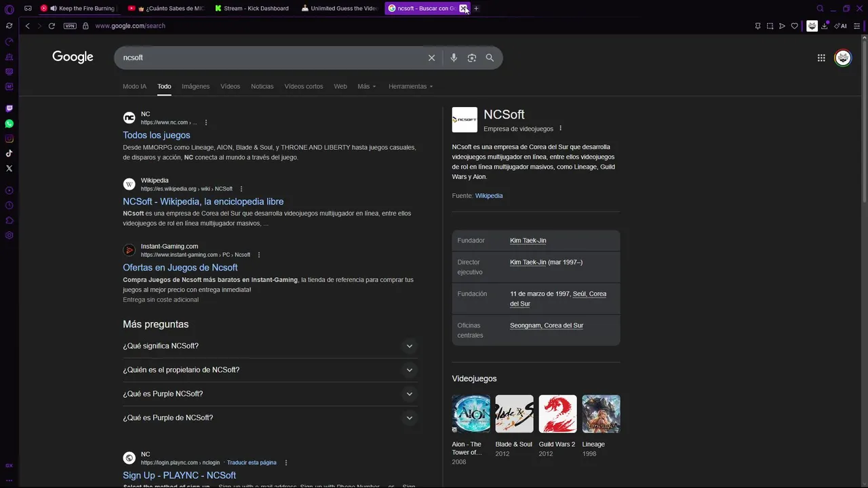The image size is (868, 488).
Task: Open Sign Up - PLAYNC - NCSoft result
Action: pos(180,475)
